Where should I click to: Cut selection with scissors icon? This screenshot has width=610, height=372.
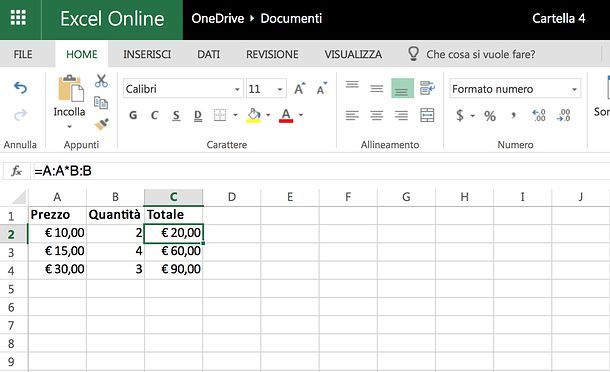[101, 81]
